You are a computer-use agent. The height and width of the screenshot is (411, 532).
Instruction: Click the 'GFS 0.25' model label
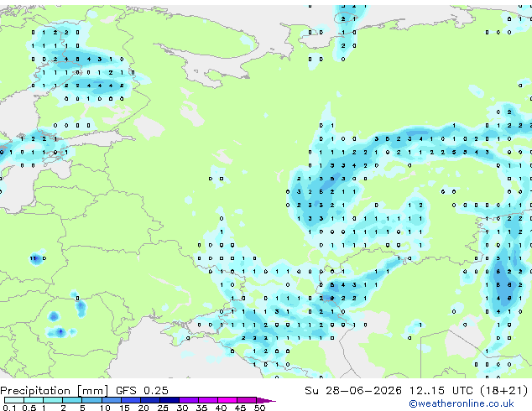142,391
